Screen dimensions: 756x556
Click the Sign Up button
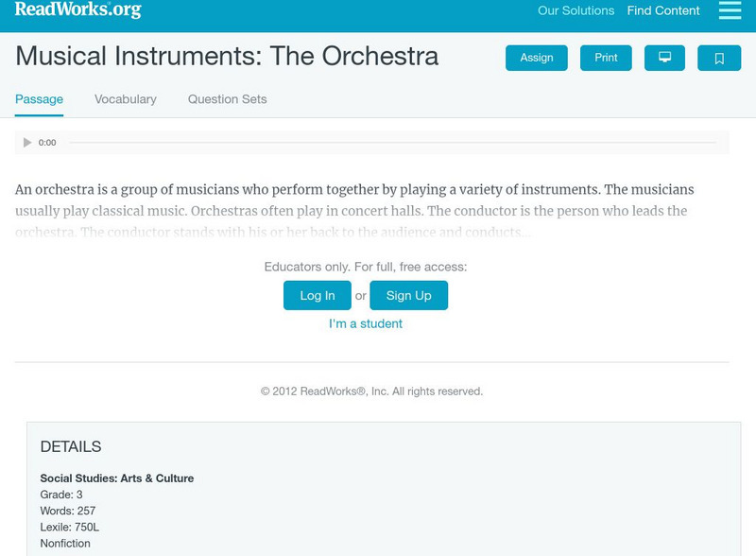click(x=408, y=296)
